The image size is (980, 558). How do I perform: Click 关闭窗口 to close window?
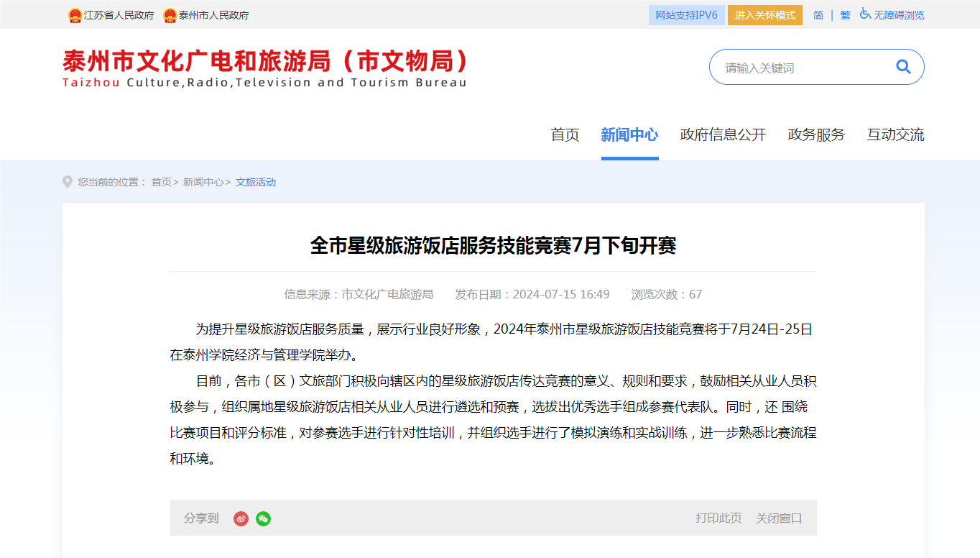point(779,518)
